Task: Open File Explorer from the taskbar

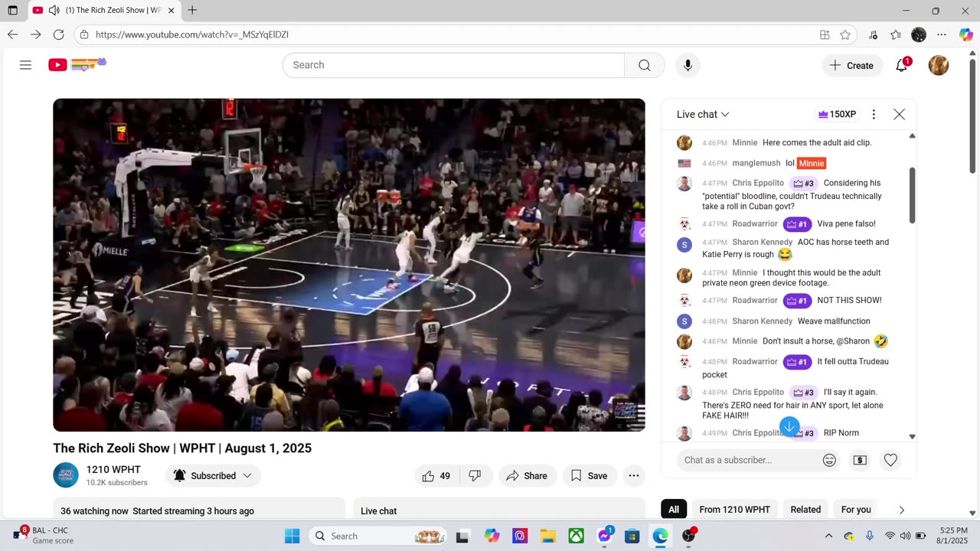Action: coord(547,536)
